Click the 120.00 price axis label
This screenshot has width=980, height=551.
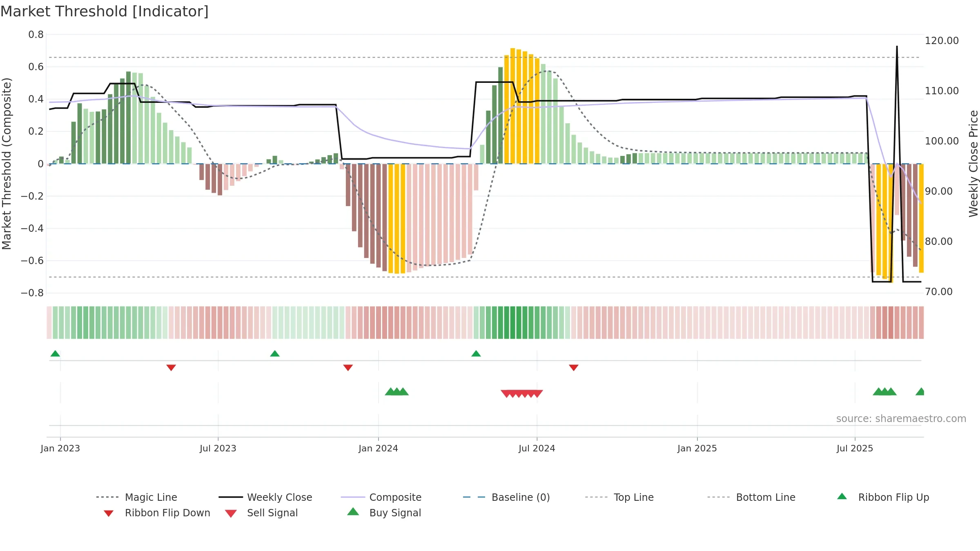click(942, 40)
